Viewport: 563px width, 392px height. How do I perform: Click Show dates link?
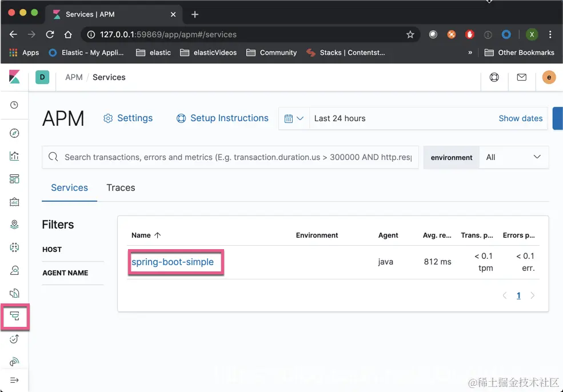click(x=520, y=118)
